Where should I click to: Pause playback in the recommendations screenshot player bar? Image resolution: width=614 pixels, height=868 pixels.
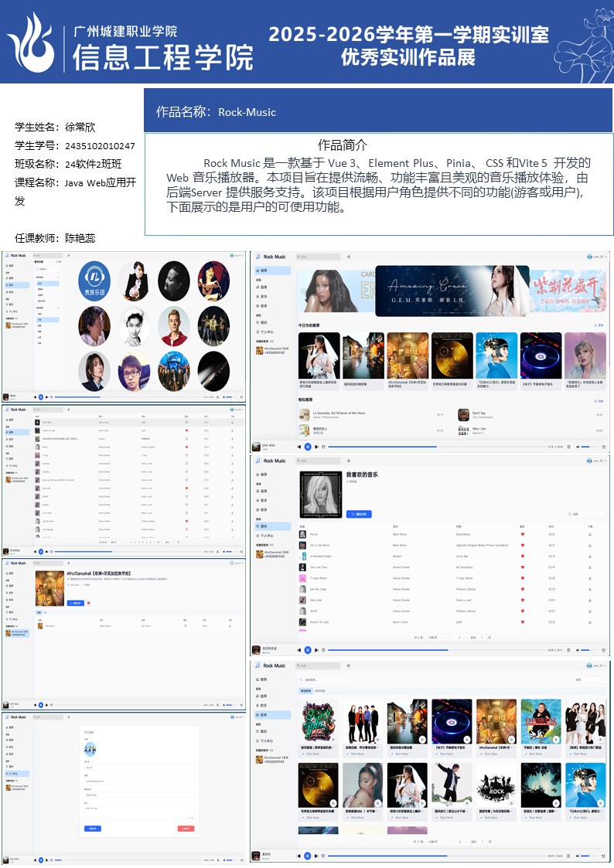(308, 446)
